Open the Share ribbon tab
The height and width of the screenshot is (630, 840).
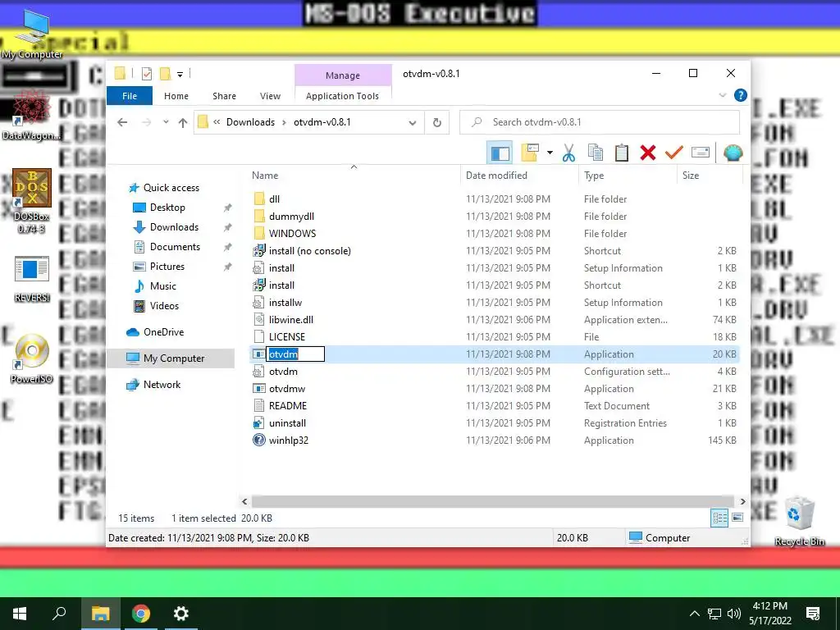pyautogui.click(x=224, y=96)
